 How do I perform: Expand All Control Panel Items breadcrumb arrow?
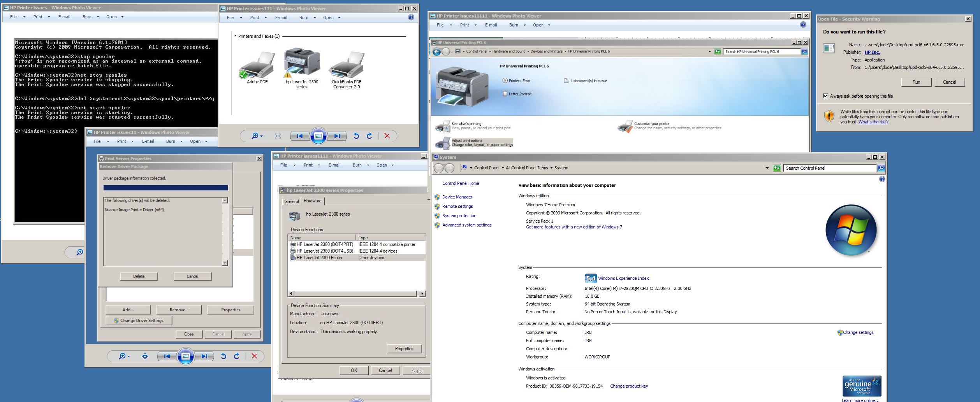[551, 168]
